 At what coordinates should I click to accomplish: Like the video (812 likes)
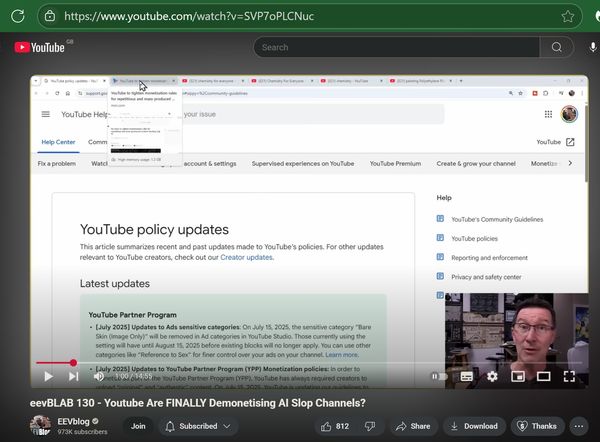335,426
